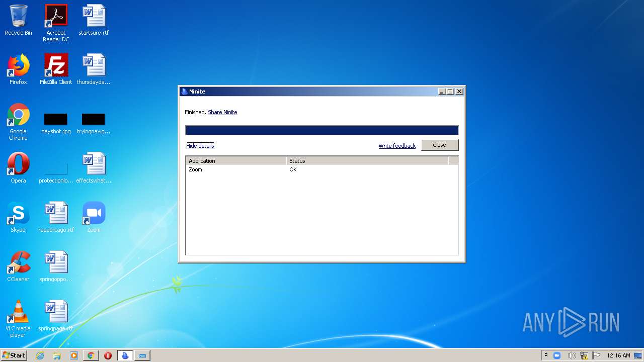Open Internet Explorer from taskbar
The image size is (644, 362).
[x=40, y=355]
